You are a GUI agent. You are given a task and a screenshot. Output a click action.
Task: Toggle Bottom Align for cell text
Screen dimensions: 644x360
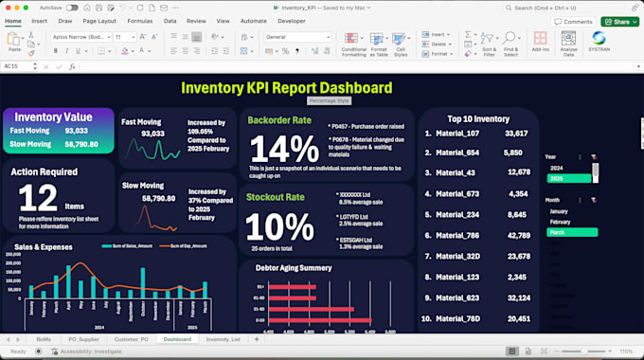pos(197,37)
